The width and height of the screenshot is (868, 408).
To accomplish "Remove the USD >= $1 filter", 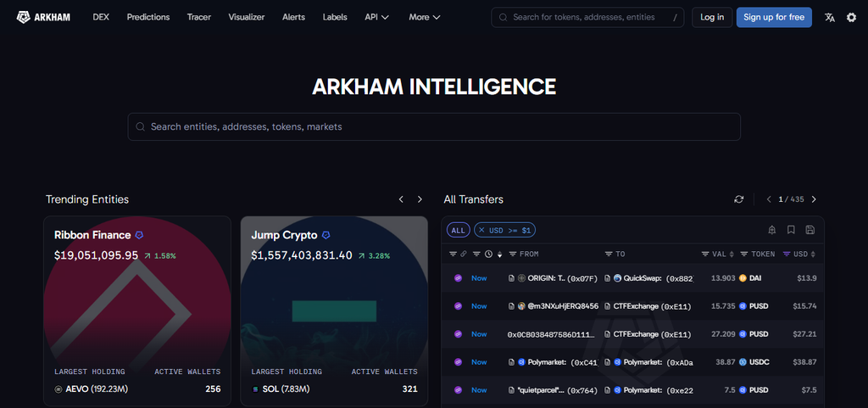I will [481, 230].
